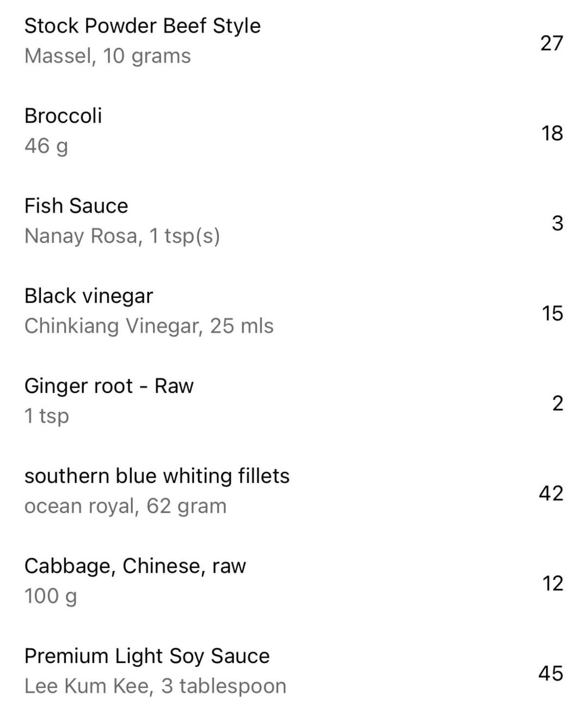Tap the 46 g Broccoli serving size
This screenshot has height=706, width=588.
46,146
